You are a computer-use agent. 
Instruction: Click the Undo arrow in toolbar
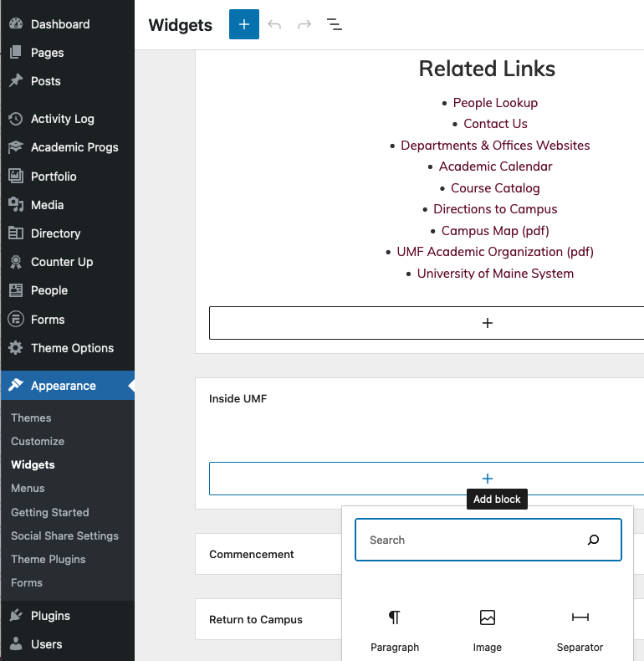pos(274,24)
